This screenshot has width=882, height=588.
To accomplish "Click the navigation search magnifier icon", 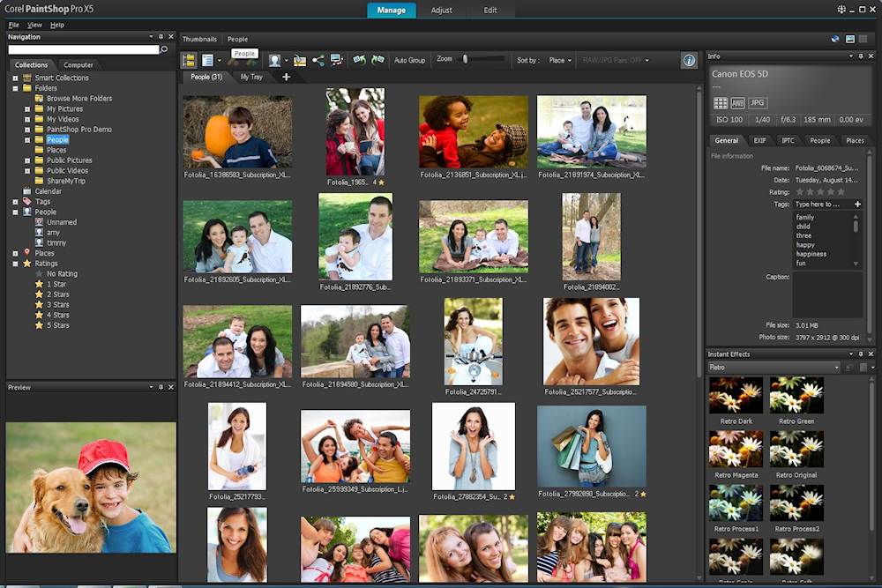I will click(164, 49).
